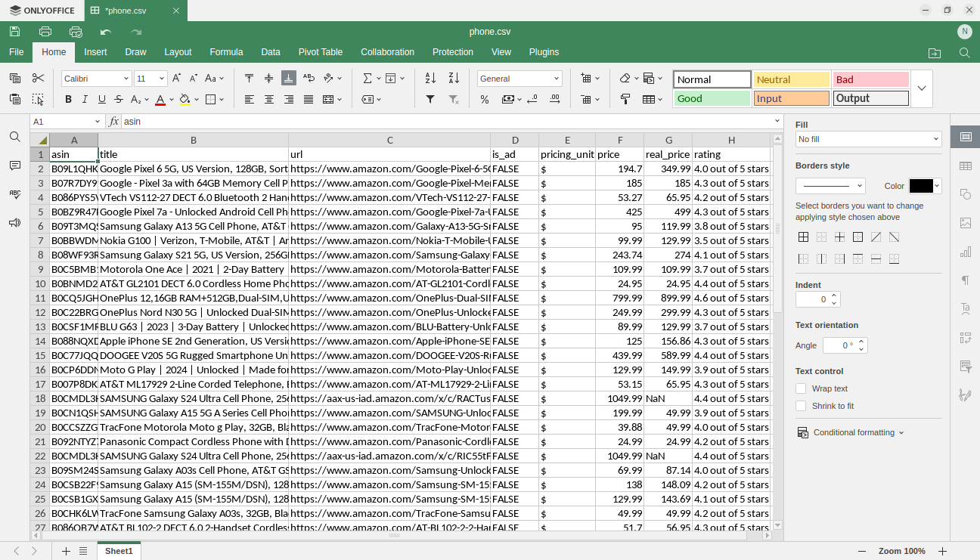The image size is (980, 560).
Task: Select the Sheet1 tab
Action: 119,551
